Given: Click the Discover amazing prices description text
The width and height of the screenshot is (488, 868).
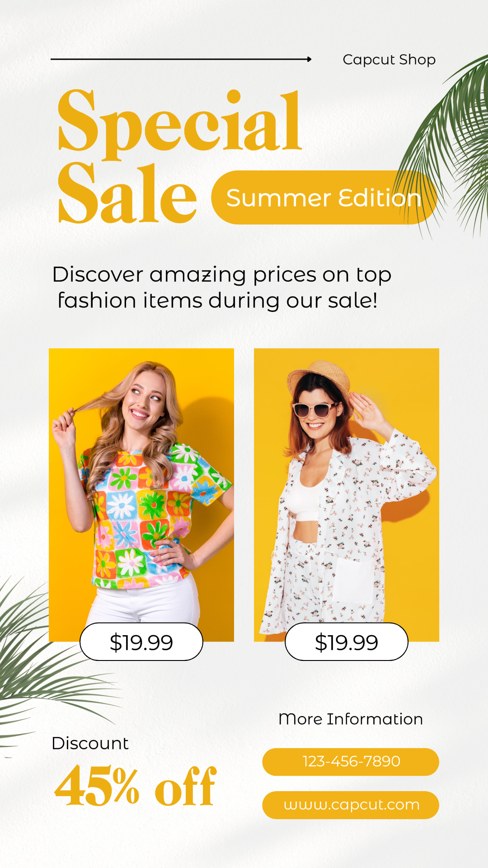Looking at the screenshot, I should pyautogui.click(x=221, y=288).
